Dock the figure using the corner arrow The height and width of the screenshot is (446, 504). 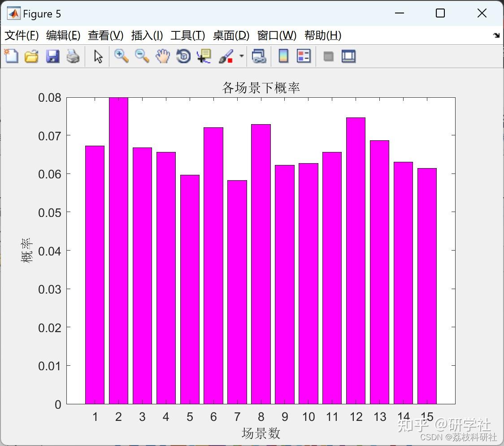point(495,35)
